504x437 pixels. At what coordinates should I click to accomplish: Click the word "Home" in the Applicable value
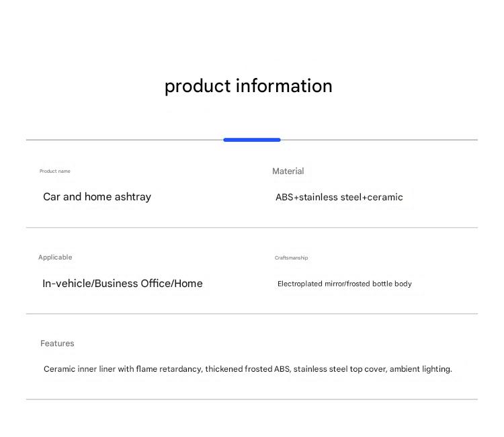tap(188, 284)
